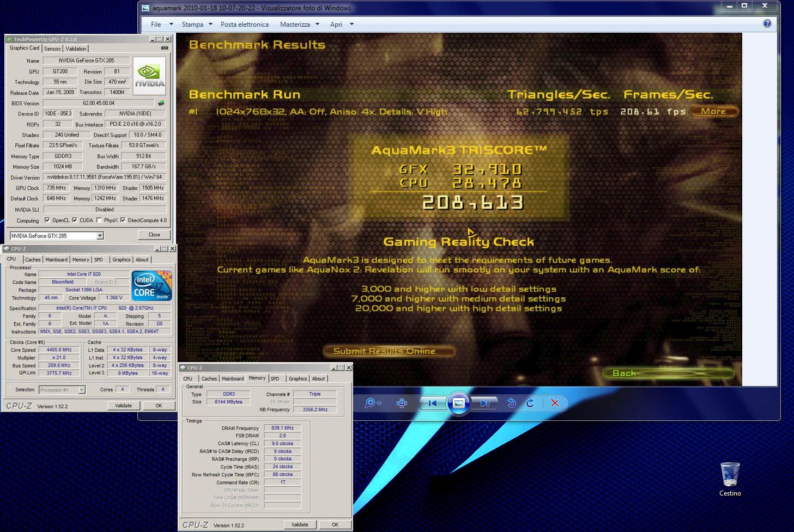
Task: Select the Graphics Card tab in GPU-Z
Action: pyautogui.click(x=25, y=48)
